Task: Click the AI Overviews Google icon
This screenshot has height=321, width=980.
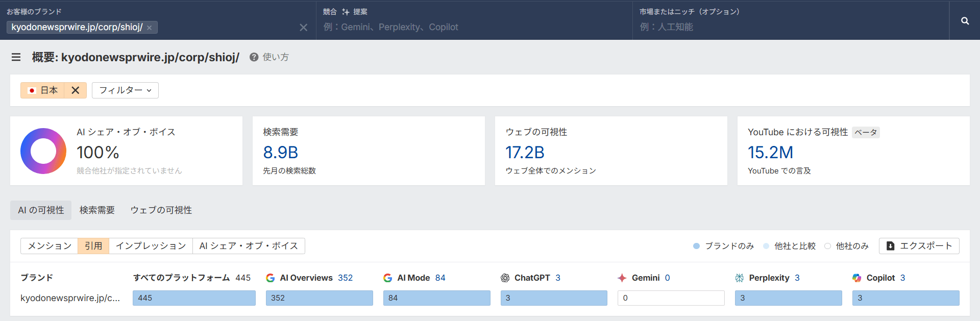Action: coord(271,278)
